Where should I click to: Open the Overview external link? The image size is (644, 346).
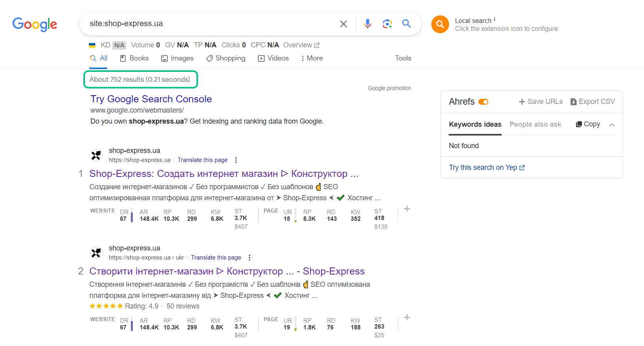point(301,45)
